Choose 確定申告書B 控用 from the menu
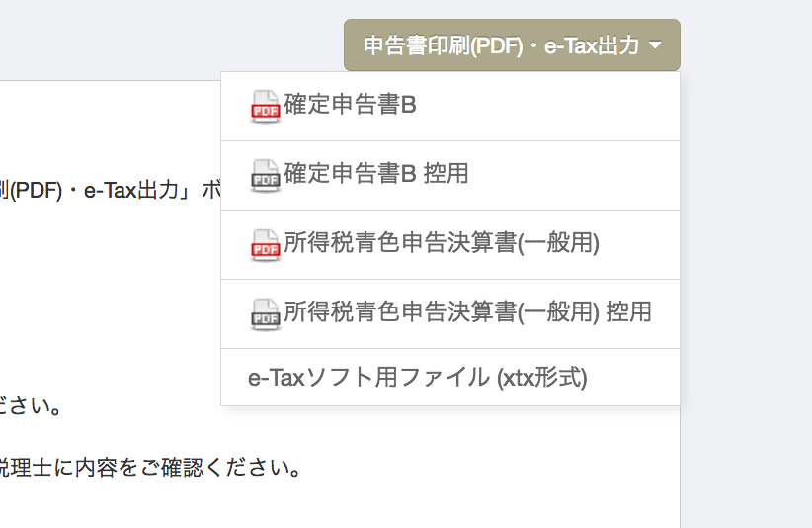The image size is (812, 528). click(x=450, y=176)
